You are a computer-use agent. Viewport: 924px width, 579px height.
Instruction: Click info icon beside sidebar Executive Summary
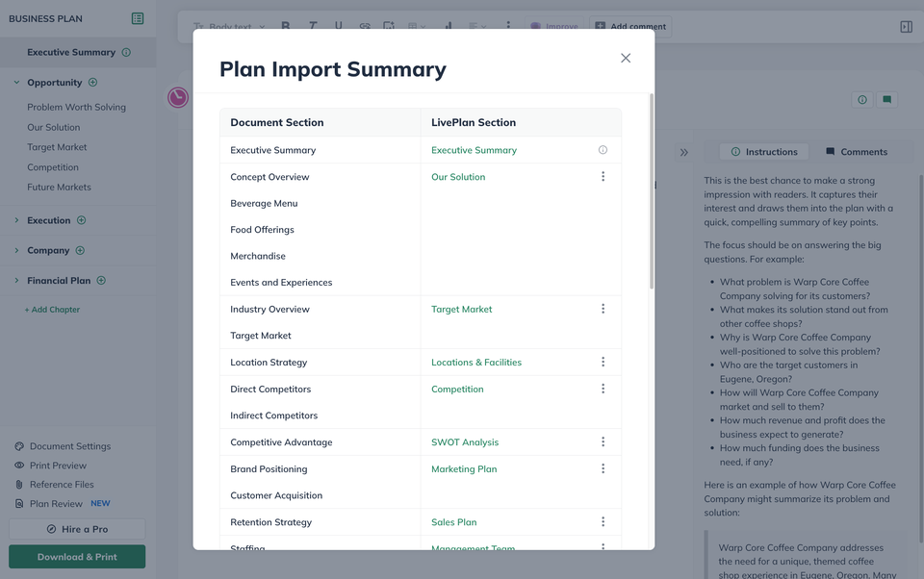coord(126,52)
